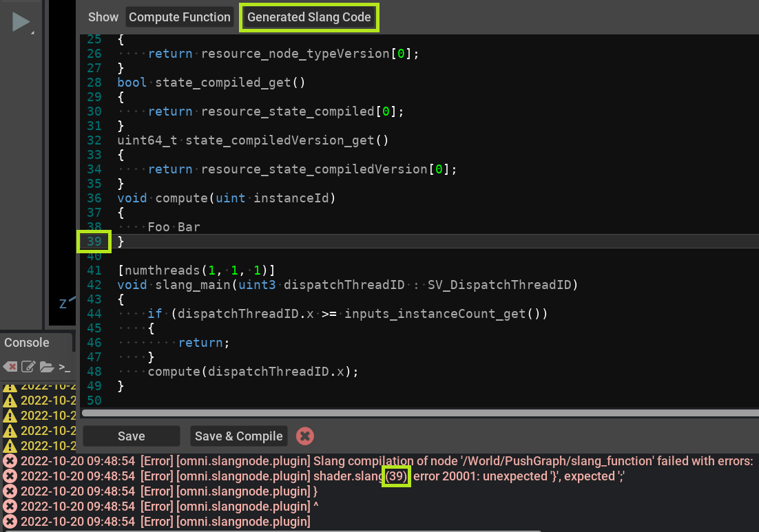
Task: Click the Save button
Action: (131, 436)
